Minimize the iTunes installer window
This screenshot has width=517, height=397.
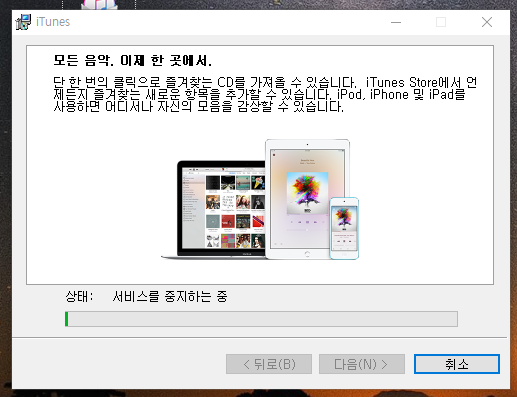[x=396, y=22]
